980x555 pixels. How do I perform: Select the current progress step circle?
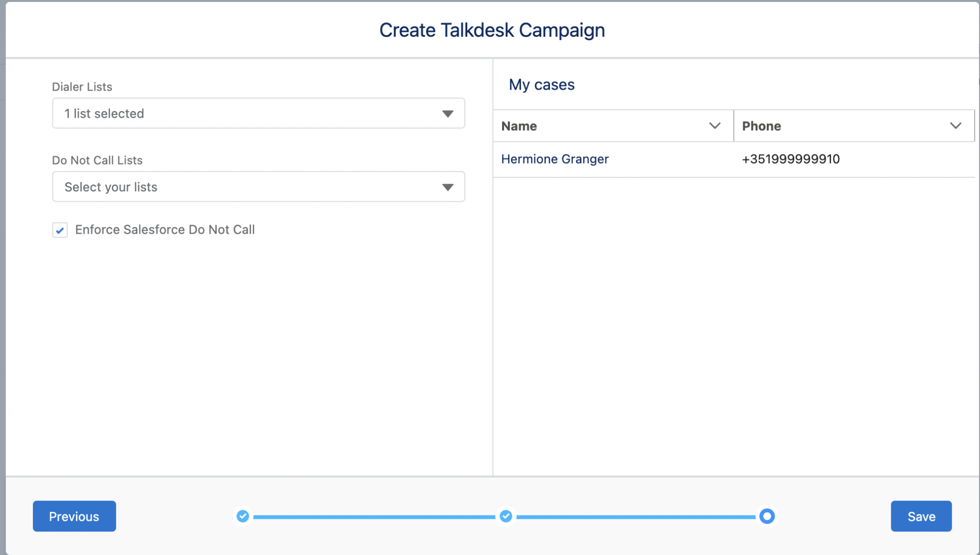pyautogui.click(x=766, y=516)
